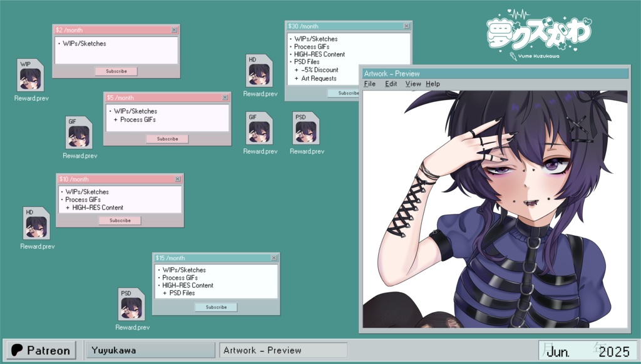Open the PSD Reward.prev icon right of the center GIF icon

(x=305, y=128)
